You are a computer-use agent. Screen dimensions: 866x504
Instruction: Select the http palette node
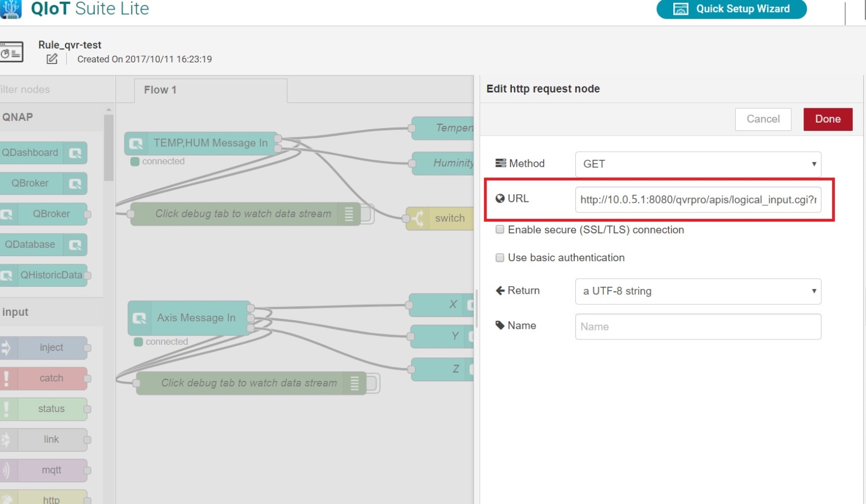(43, 497)
